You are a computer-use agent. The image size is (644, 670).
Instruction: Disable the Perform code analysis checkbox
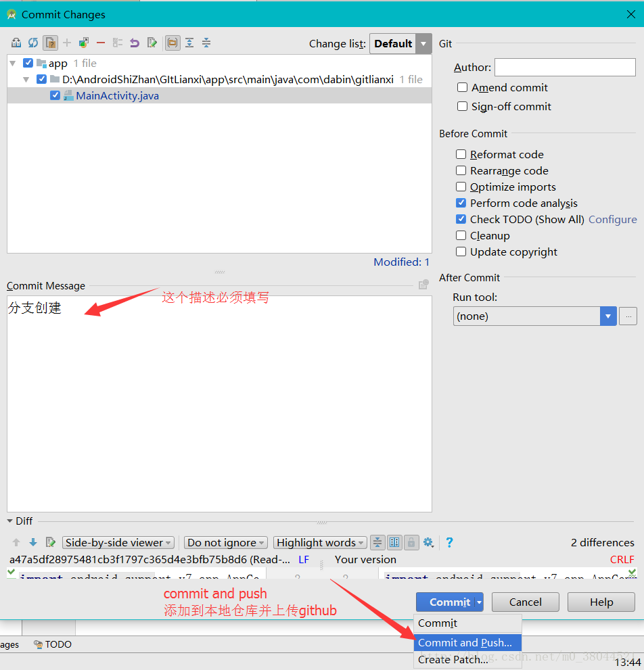[461, 203]
